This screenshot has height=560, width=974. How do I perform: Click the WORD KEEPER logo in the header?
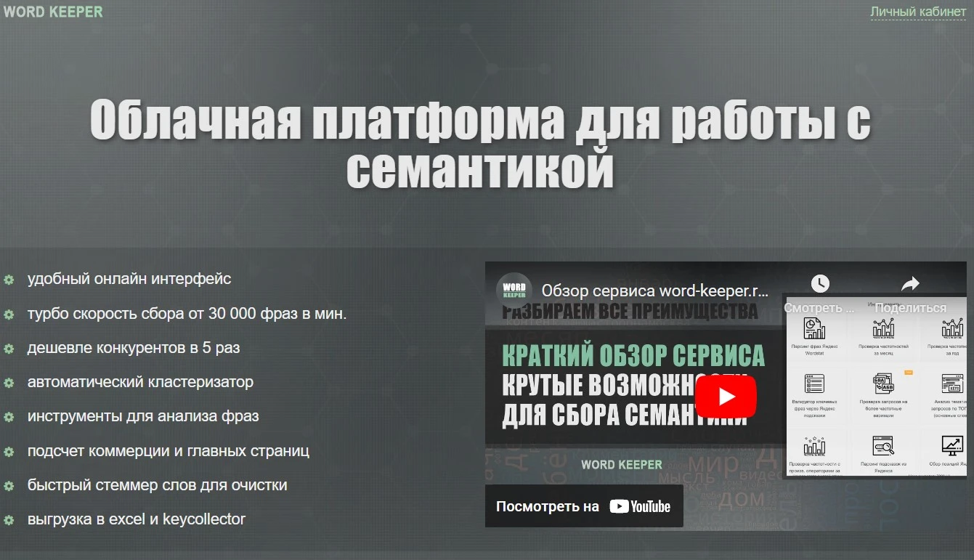click(x=53, y=12)
